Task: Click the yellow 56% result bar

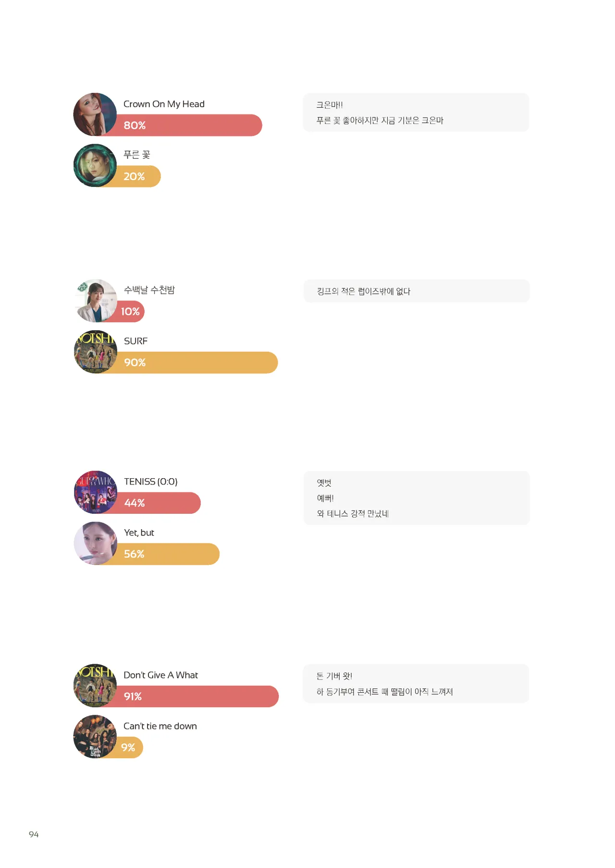Action: tap(173, 554)
